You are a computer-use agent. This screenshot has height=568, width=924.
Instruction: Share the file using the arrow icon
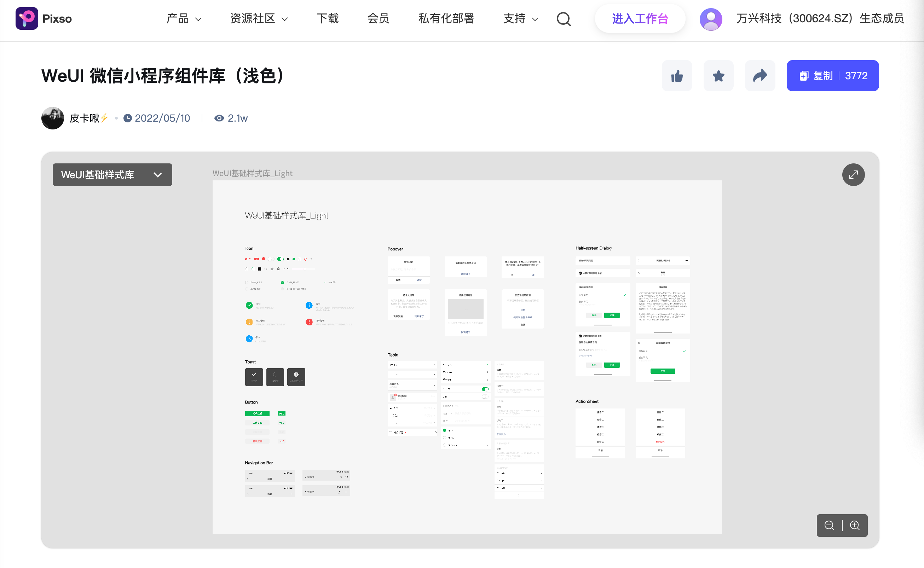click(760, 76)
